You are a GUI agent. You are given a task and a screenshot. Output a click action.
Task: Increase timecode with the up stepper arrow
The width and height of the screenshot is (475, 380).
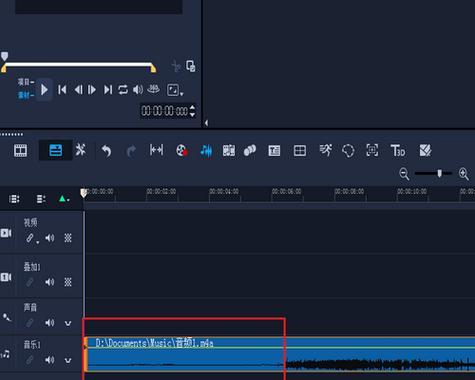point(192,107)
